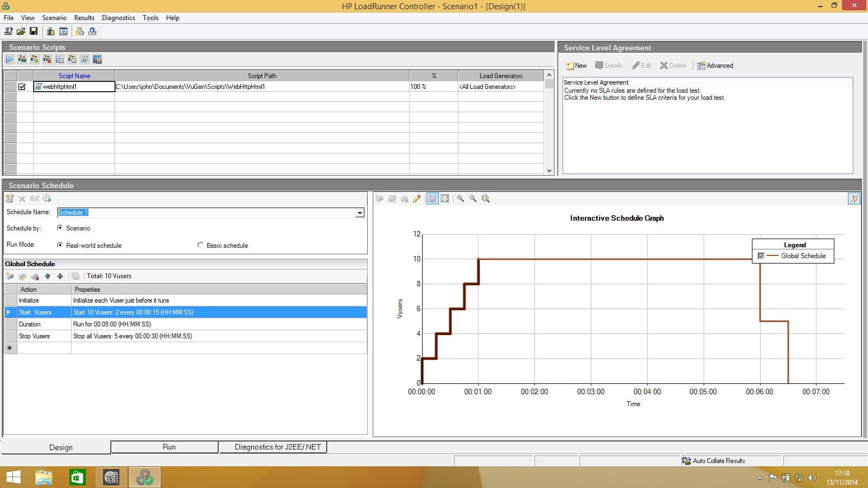Click the Script Name column header
Screen dimensions: 868x488
[74, 76]
